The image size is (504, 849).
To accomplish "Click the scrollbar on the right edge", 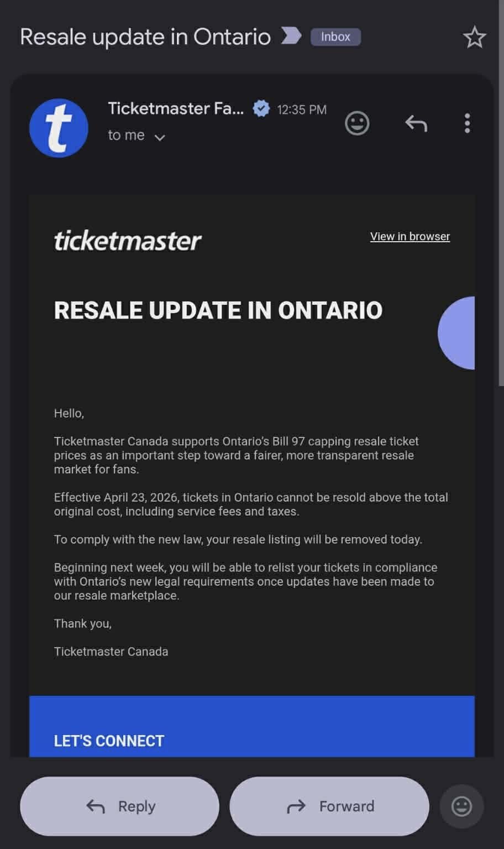I will tap(501, 194).
